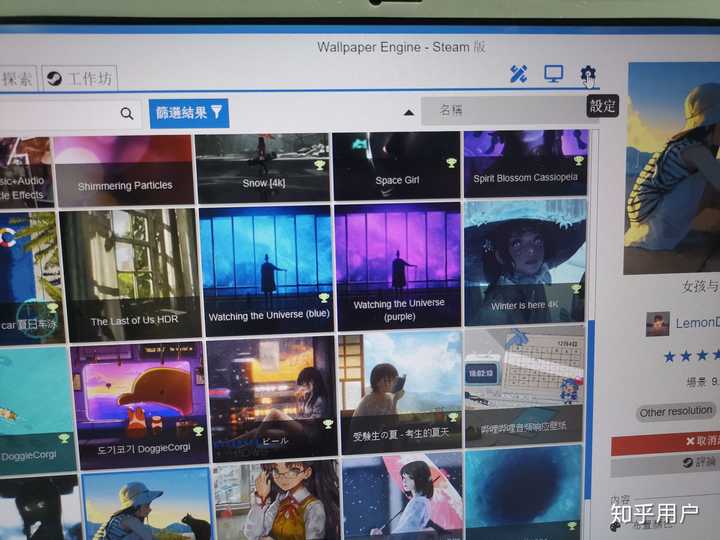This screenshot has height=540, width=720.
Task: Click trophy icon on Winter is here 4K
Action: click(x=576, y=288)
